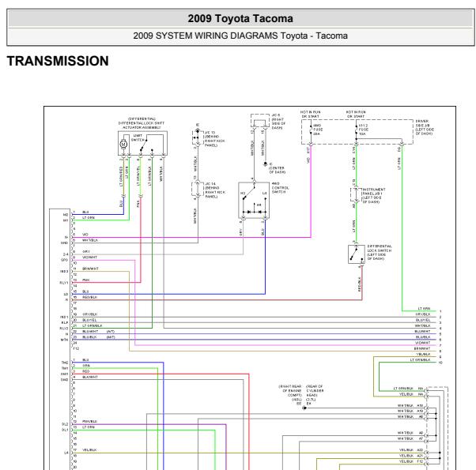Click the "VIO" wire label at upper connector pin 5
This screenshot has height=470, width=476.
[85, 235]
